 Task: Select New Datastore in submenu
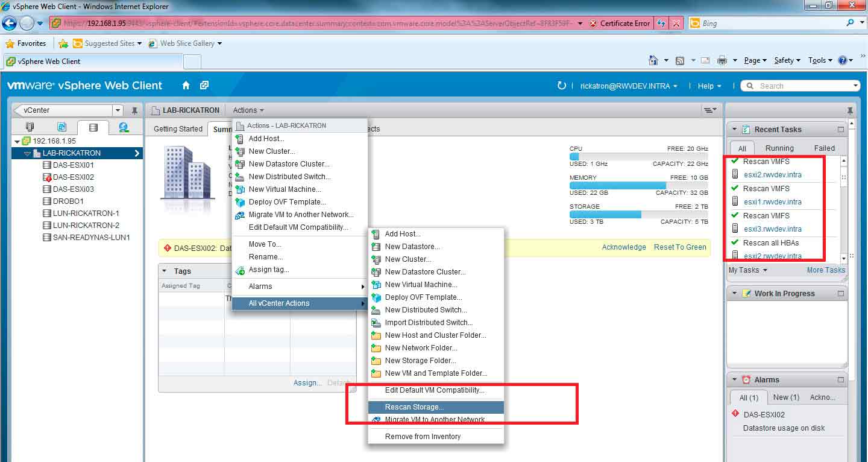click(x=435, y=247)
